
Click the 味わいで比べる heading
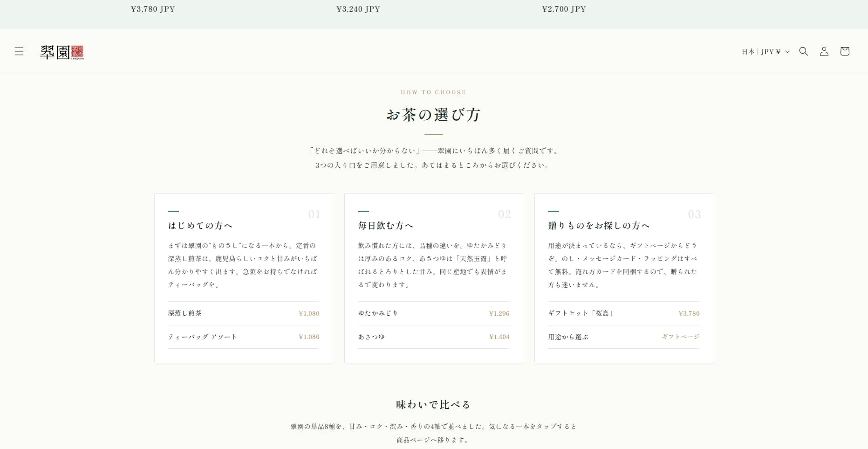433,405
